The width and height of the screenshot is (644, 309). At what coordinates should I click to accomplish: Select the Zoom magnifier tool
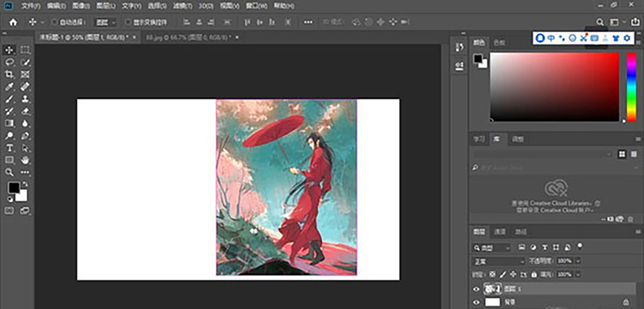[x=10, y=172]
